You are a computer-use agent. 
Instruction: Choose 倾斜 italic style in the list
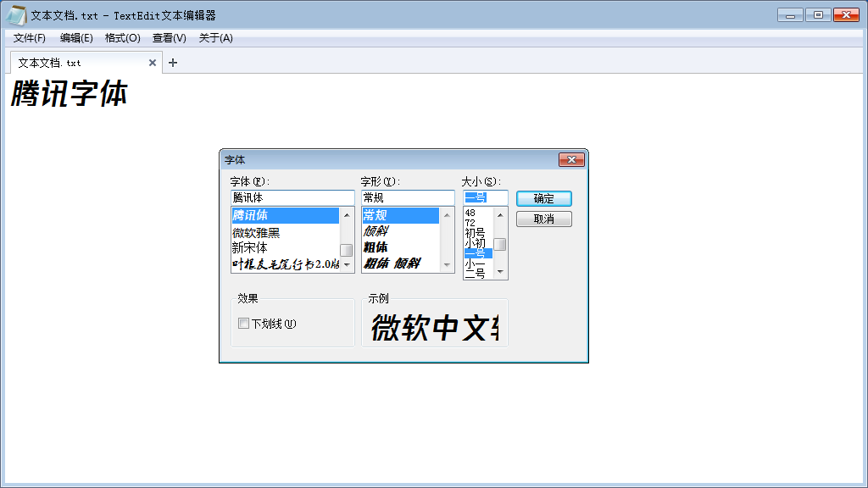click(x=401, y=231)
